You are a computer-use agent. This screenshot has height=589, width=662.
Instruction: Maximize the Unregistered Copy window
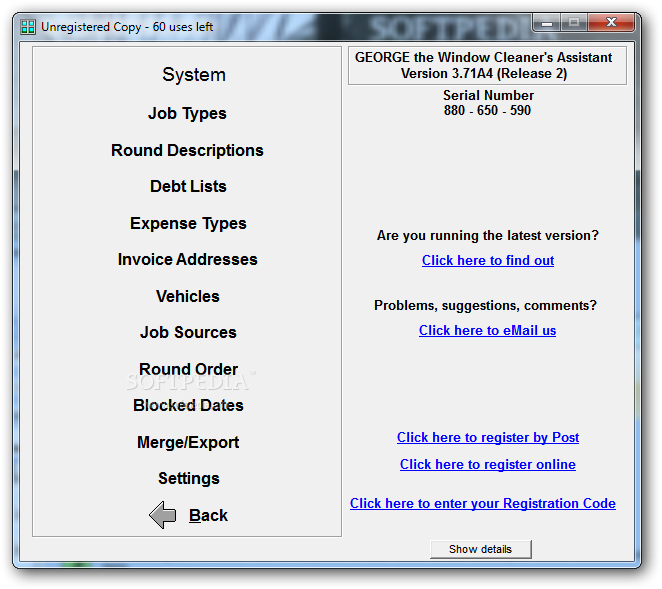click(573, 22)
